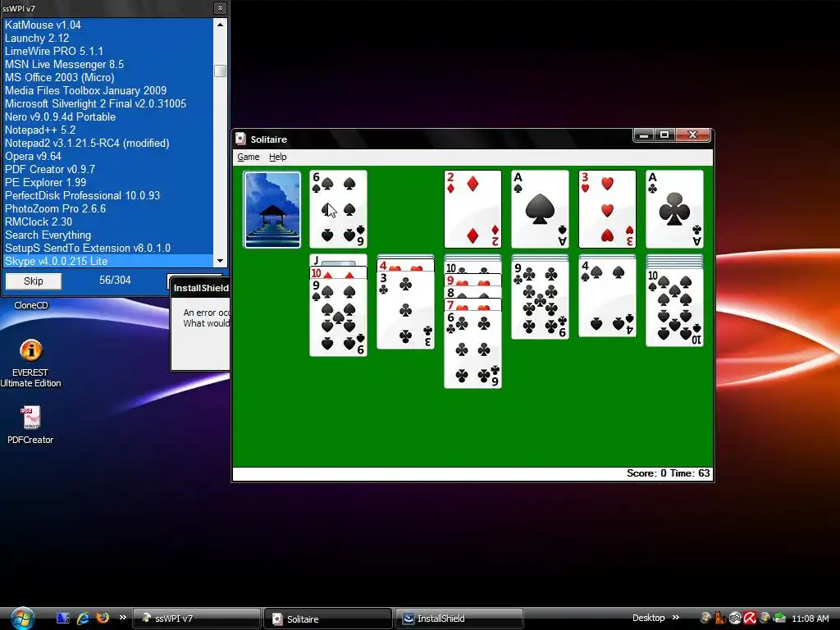Select PDF Creator v0.9.7 entry
Screen dimensions: 840x630
[108, 169]
